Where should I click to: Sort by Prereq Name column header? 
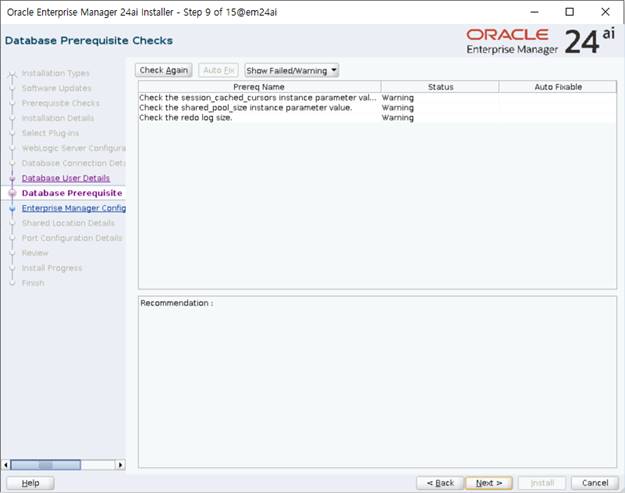tap(259, 87)
